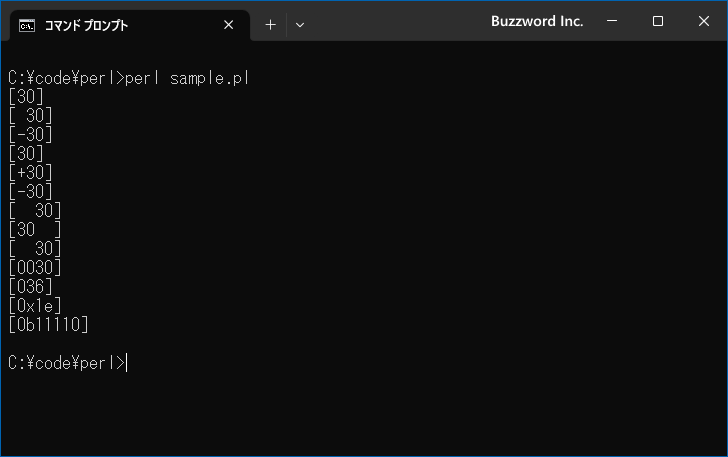728x457 pixels.
Task: Click the first [-30] output line
Action: click(x=30, y=135)
